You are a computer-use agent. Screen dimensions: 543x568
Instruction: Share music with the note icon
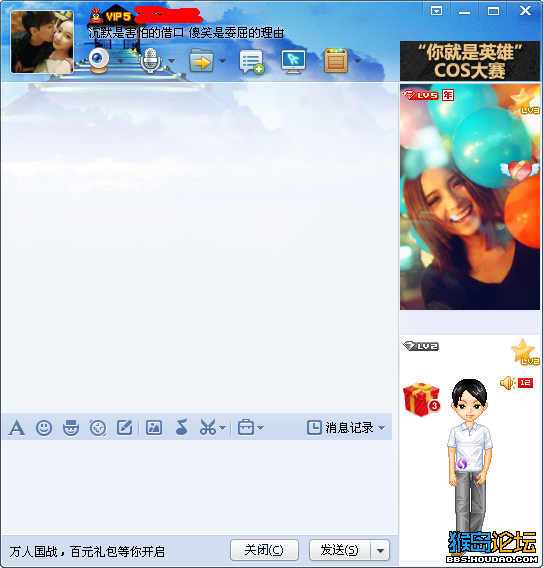[x=181, y=427]
